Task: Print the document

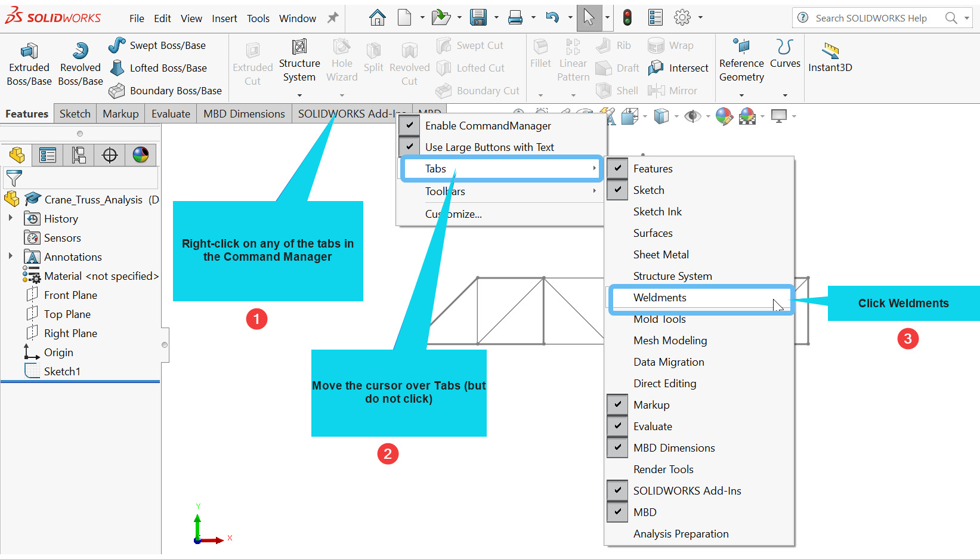Action: coord(515,18)
